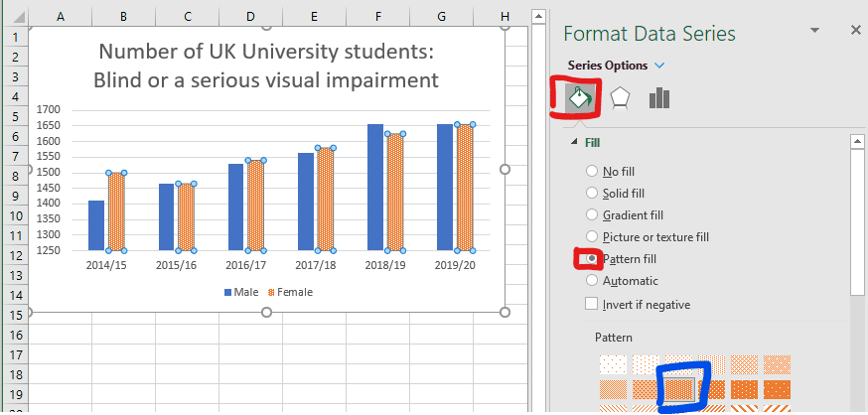Switch to the Effects pentagon icon
The width and height of the screenshot is (868, 415).
click(620, 97)
